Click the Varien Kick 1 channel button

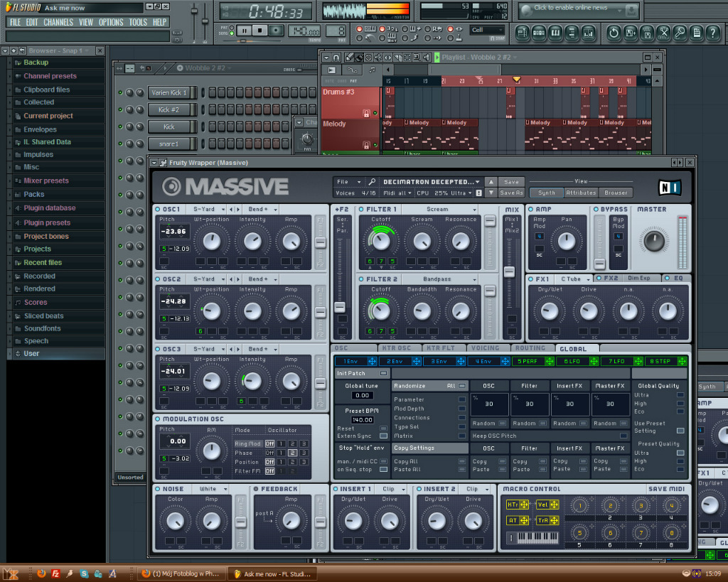click(169, 92)
